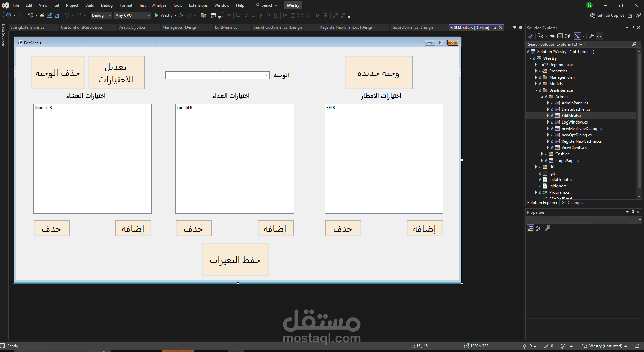Image resolution: width=644 pixels, height=352 pixels.
Task: Click the حفظ التغيرات save changes button
Action: pos(235,259)
